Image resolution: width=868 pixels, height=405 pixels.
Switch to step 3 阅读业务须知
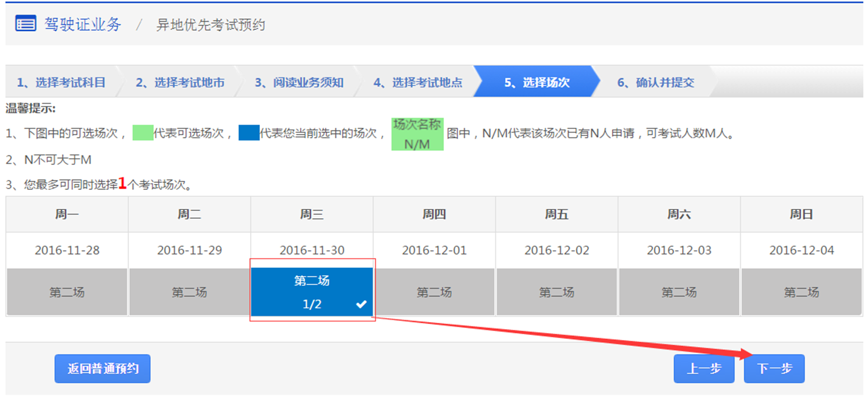point(299,82)
